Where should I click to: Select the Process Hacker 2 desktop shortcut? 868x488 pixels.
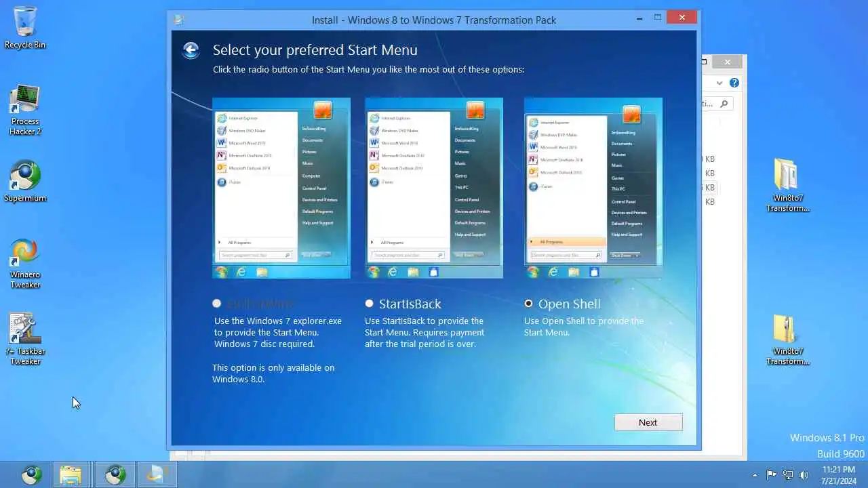(x=25, y=110)
